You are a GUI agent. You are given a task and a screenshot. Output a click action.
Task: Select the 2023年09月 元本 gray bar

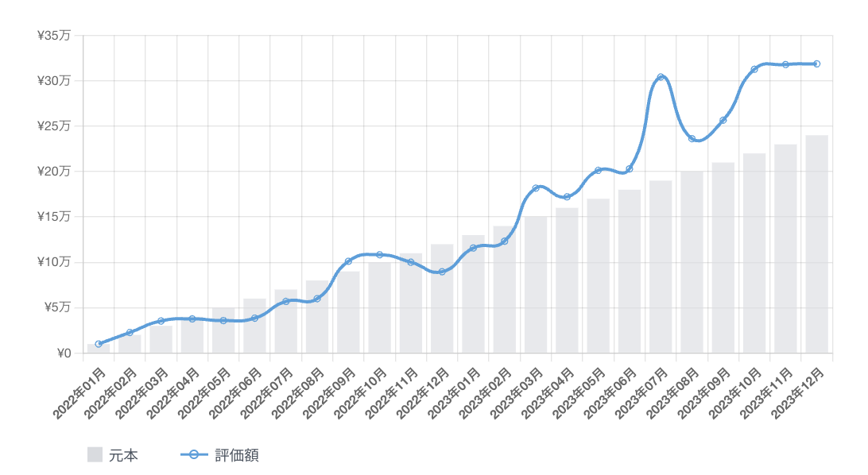point(723,257)
